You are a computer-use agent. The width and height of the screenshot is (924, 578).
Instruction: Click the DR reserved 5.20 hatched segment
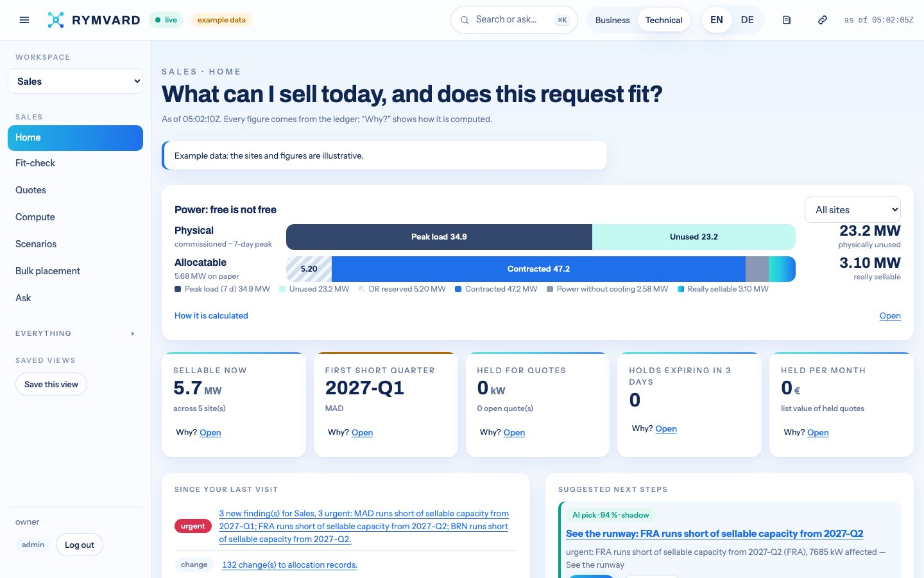309,269
